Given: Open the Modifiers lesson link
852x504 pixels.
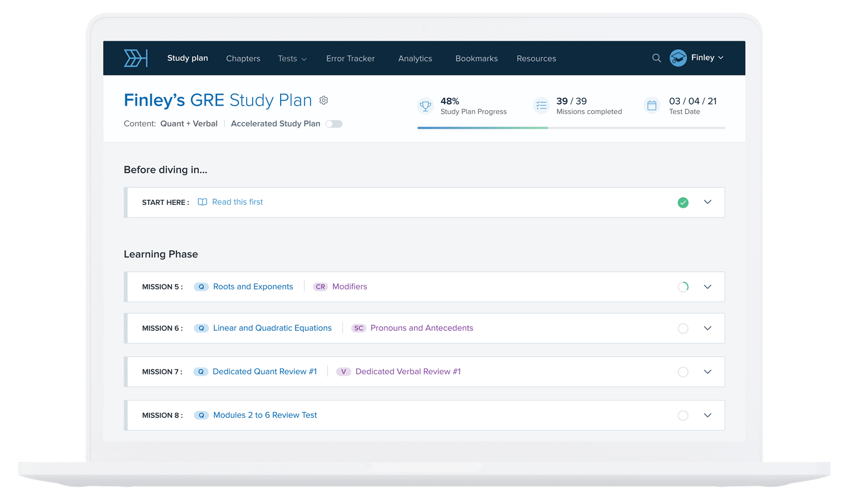Looking at the screenshot, I should pyautogui.click(x=349, y=287).
